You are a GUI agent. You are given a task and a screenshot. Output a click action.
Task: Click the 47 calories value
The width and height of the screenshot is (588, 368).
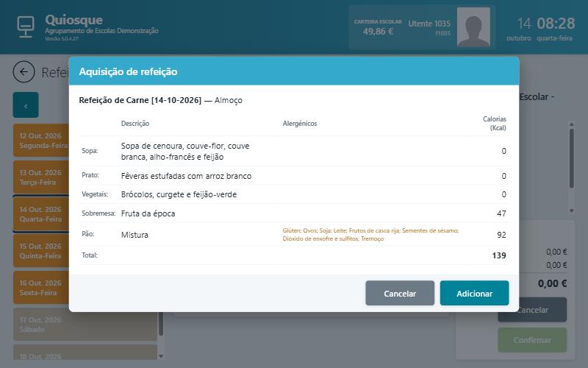[501, 213]
